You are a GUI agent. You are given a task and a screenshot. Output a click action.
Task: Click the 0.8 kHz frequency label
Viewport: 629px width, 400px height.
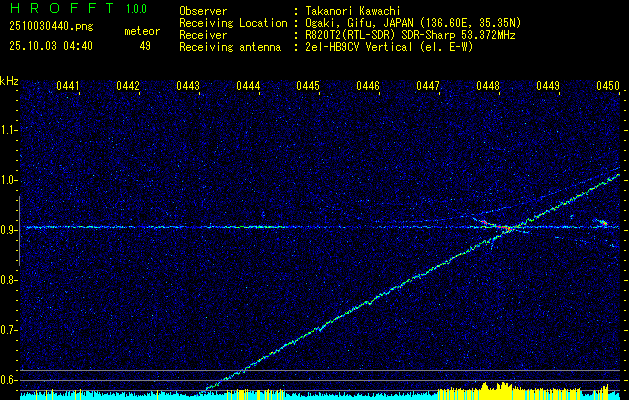[x=9, y=280]
